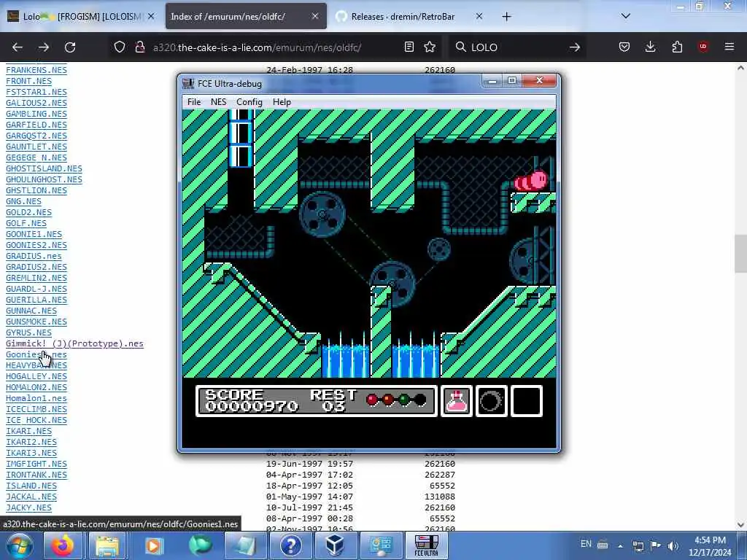The image size is (747, 560).
Task: Select the FCE Ultra taskbar button
Action: coord(426,545)
